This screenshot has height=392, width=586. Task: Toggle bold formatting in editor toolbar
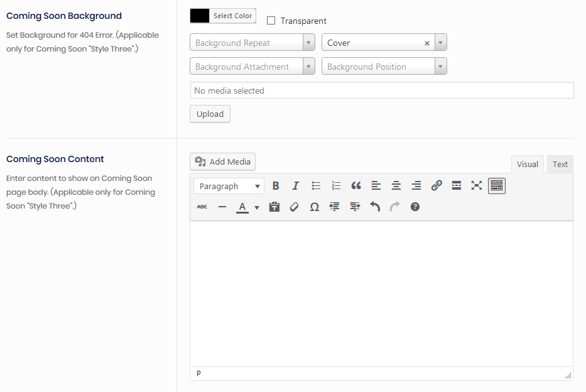276,186
